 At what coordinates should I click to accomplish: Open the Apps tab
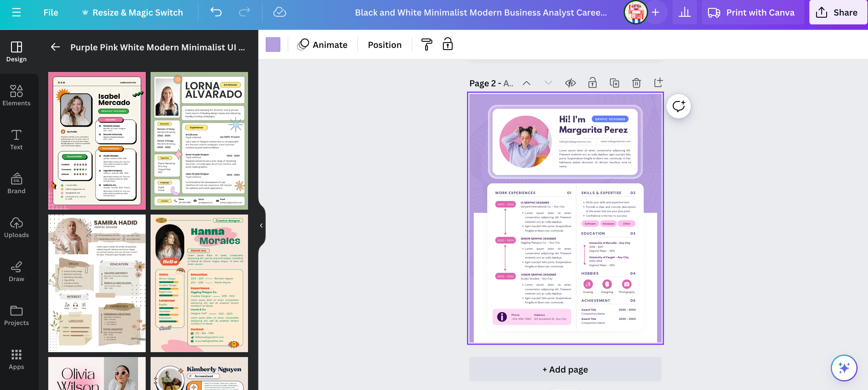pos(16,359)
